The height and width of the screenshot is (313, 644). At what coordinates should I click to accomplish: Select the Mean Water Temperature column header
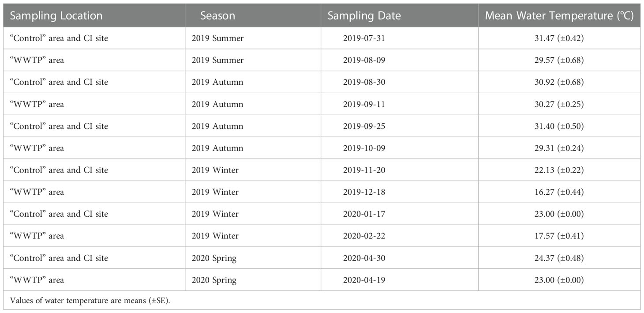559,16
